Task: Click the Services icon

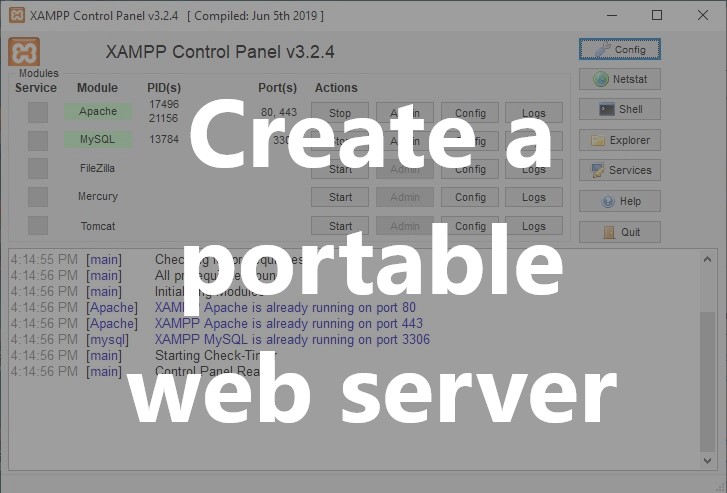Action: [597, 170]
